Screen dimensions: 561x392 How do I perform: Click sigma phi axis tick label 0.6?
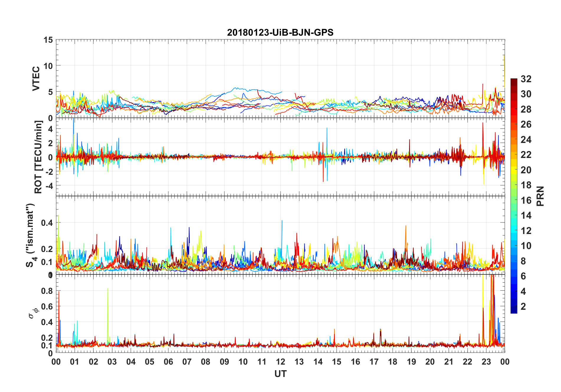[47, 307]
